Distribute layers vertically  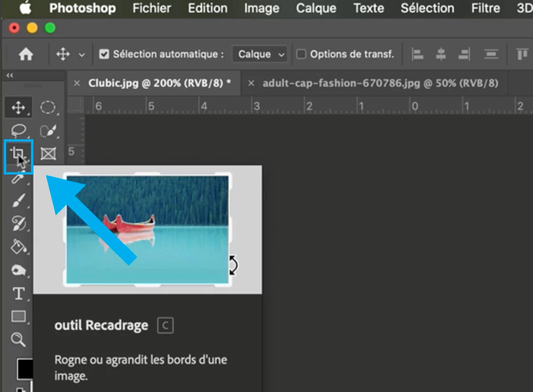(491, 54)
